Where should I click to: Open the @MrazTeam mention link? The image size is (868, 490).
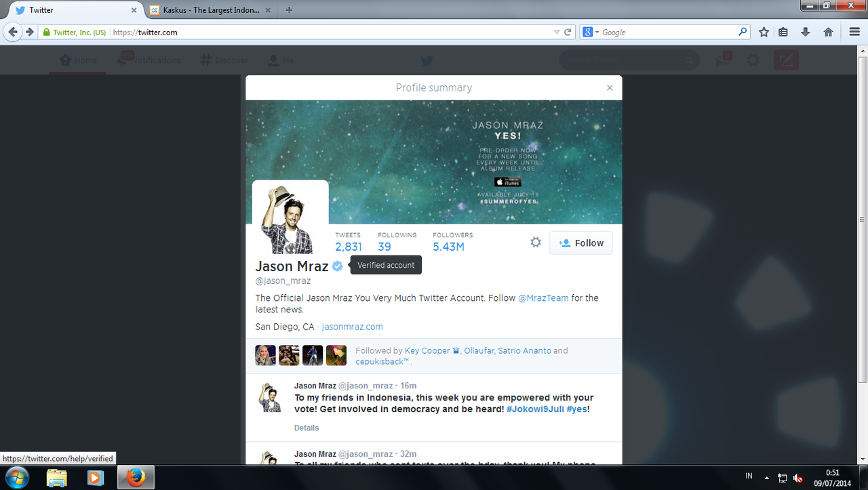click(543, 298)
